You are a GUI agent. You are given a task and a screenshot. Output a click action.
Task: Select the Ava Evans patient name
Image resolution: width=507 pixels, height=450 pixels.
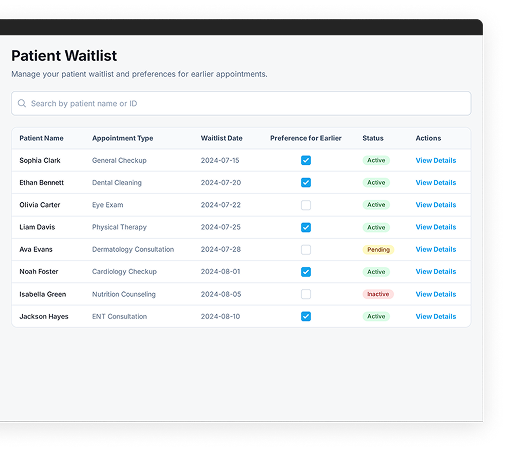[x=36, y=249]
